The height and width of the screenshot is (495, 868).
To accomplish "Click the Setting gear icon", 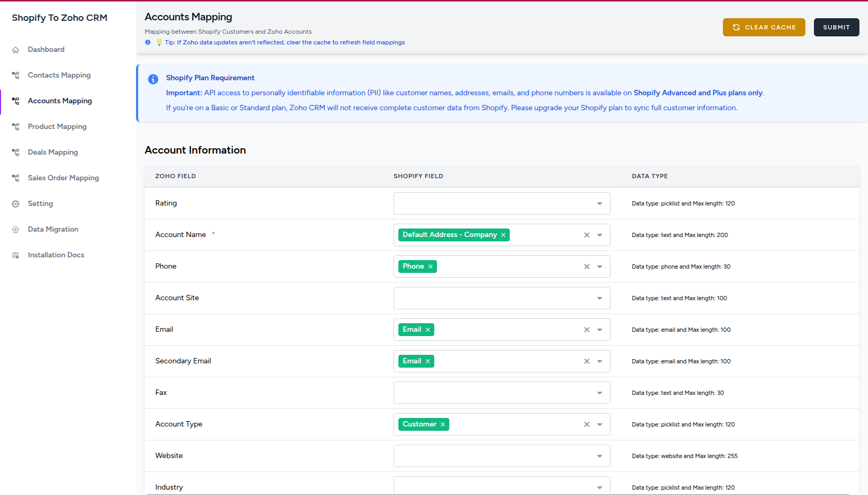I will coord(16,203).
